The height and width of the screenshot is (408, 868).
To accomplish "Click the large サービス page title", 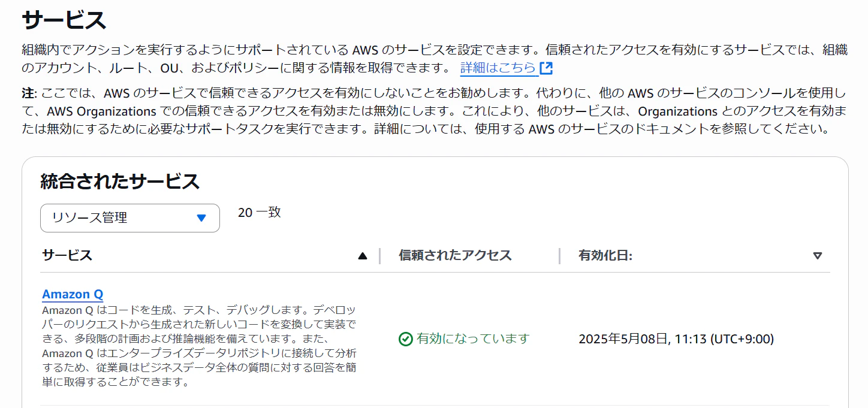I will 64,20.
